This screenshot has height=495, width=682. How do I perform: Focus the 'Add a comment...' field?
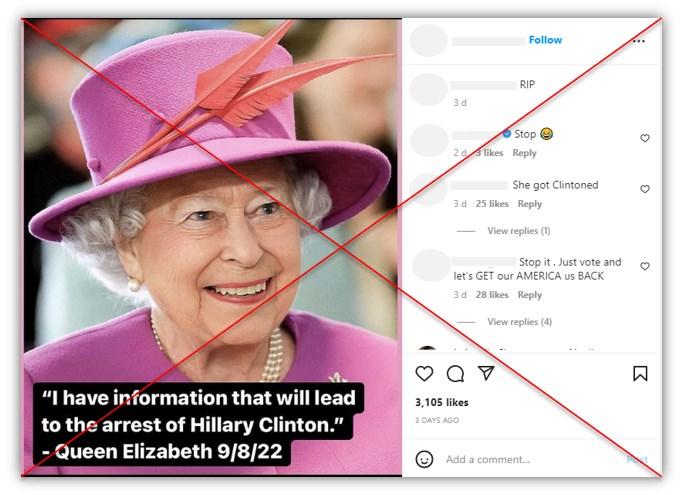point(532,459)
